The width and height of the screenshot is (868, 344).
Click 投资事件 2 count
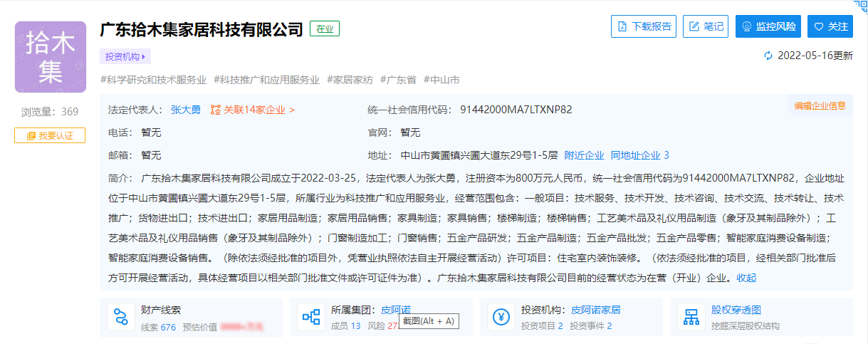[591, 326]
